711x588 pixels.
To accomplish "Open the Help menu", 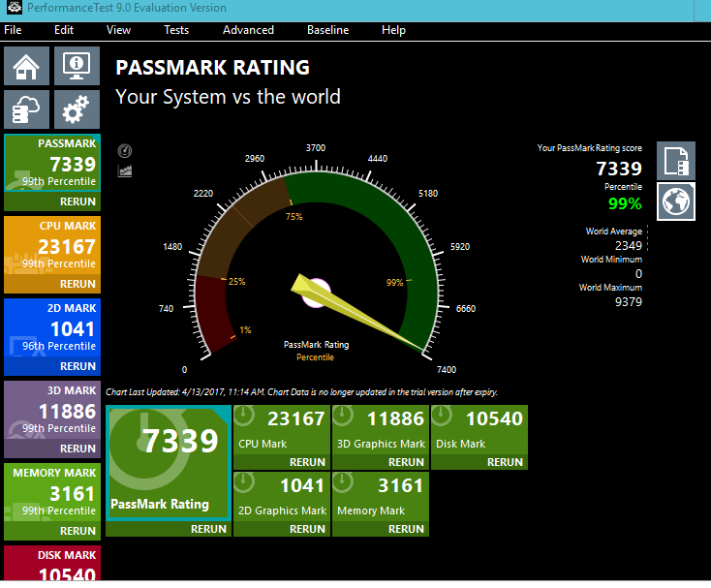I will click(393, 30).
